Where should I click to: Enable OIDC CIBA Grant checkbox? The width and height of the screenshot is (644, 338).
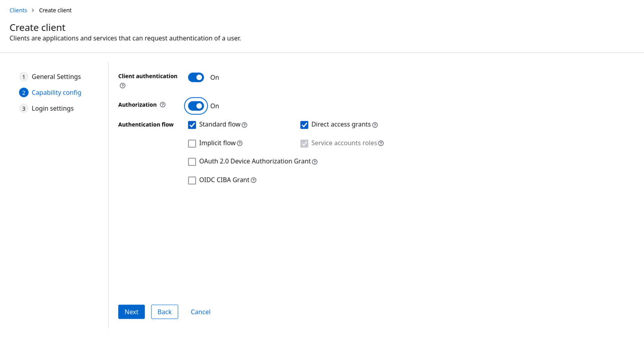tap(192, 180)
